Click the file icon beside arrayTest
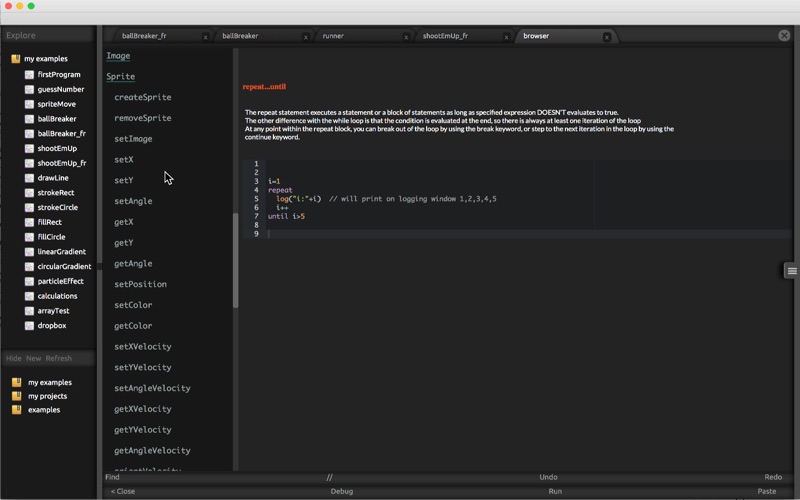The height and width of the screenshot is (500, 800). click(30, 311)
